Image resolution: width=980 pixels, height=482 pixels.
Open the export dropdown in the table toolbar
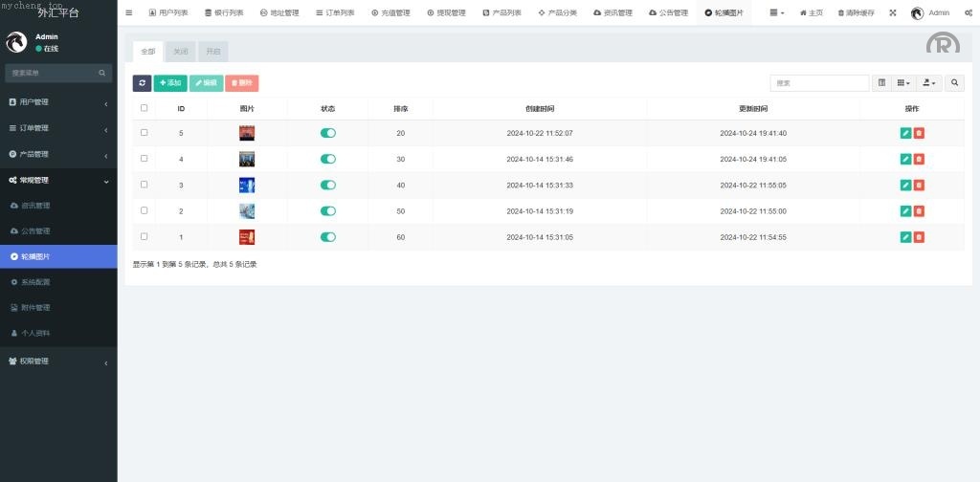(x=929, y=83)
